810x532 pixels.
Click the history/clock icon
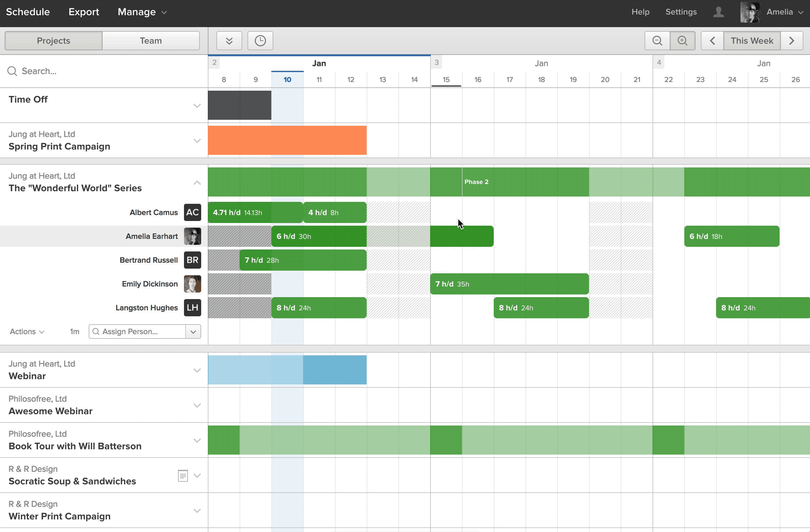pos(259,40)
